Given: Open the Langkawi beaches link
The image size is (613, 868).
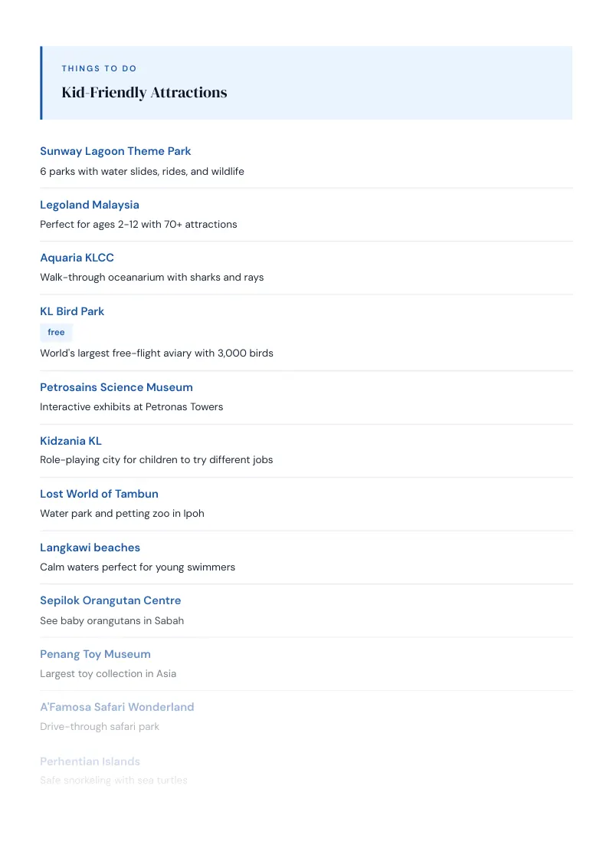Looking at the screenshot, I should coord(90,547).
